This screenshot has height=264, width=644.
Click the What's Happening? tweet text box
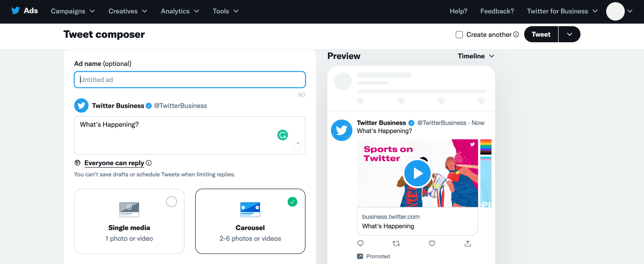(x=190, y=136)
